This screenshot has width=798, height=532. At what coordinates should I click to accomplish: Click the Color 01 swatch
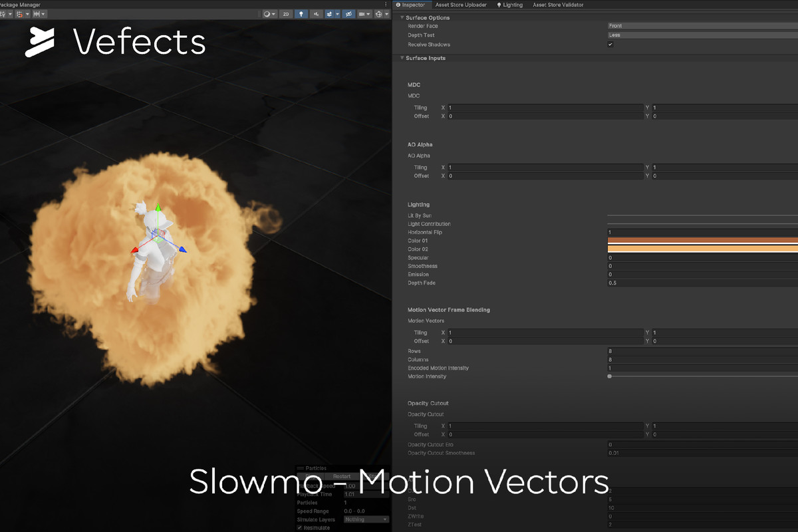702,241
